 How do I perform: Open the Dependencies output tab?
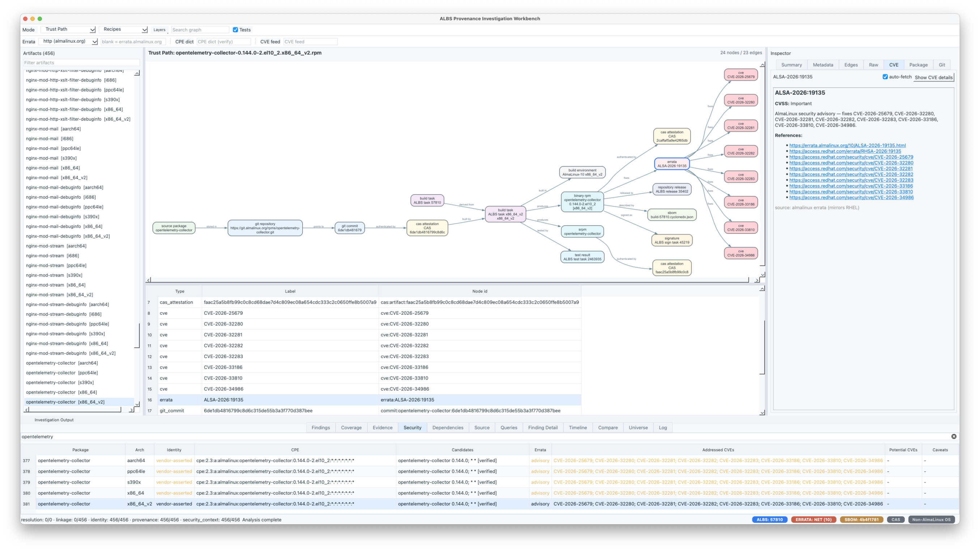point(448,427)
